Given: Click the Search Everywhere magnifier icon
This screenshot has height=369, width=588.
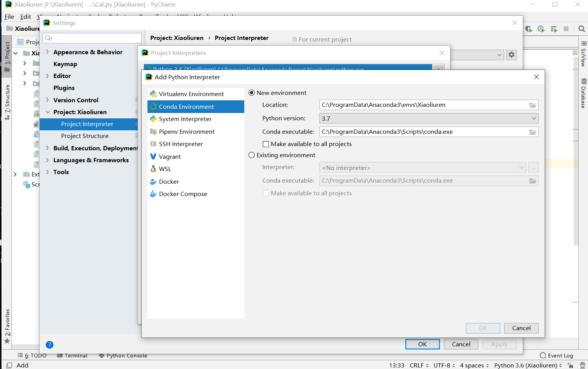Looking at the screenshot, I should click(x=581, y=29).
